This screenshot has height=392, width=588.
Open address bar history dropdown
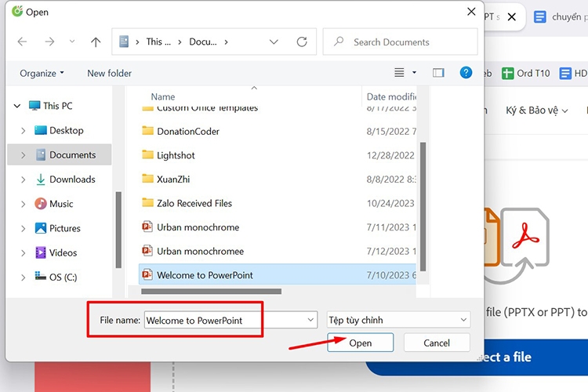274,42
